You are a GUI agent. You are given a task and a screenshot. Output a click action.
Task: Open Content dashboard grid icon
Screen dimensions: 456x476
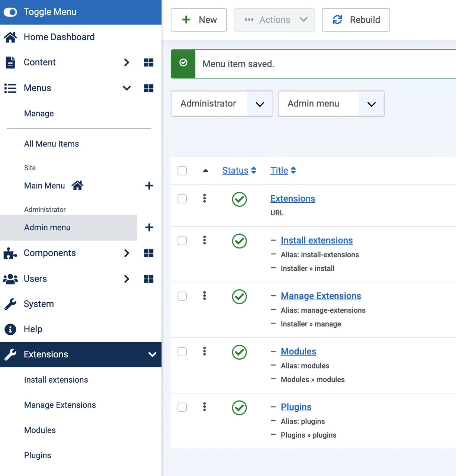click(149, 62)
